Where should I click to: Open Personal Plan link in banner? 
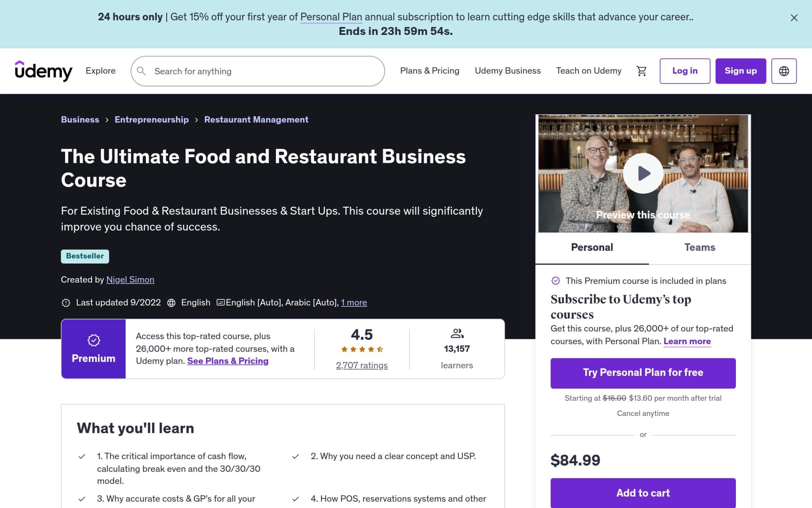point(331,17)
